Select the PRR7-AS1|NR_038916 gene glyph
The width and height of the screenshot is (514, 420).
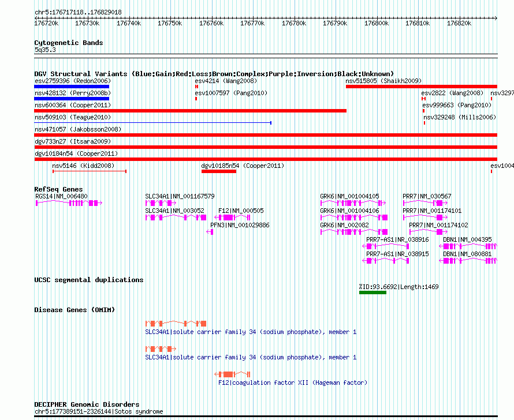click(x=386, y=246)
